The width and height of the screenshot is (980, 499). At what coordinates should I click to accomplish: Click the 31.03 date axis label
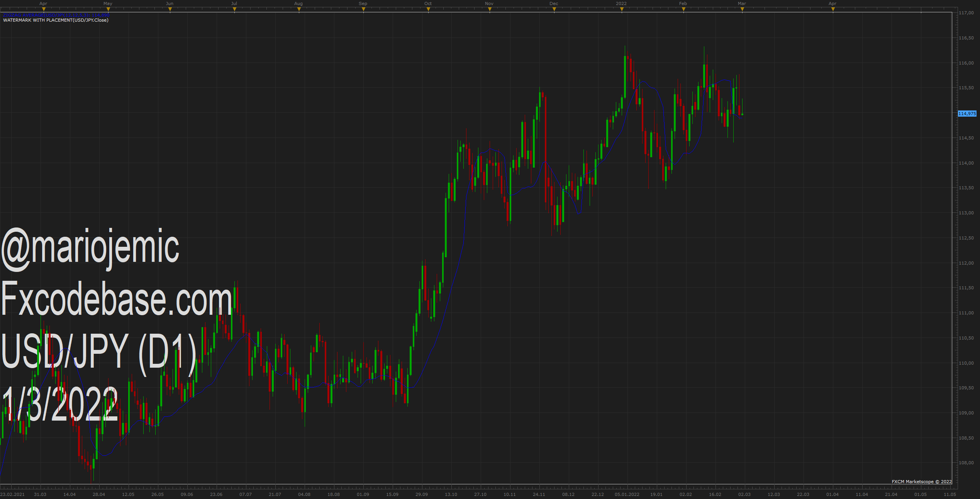tap(40, 494)
